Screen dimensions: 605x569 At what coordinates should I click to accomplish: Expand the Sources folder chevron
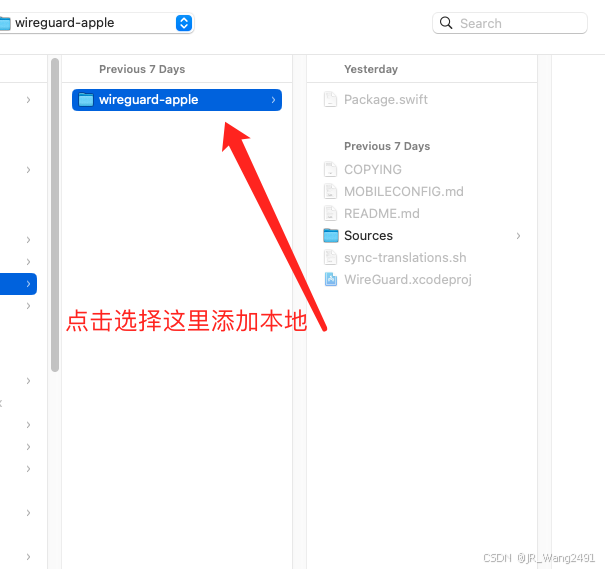[518, 236]
